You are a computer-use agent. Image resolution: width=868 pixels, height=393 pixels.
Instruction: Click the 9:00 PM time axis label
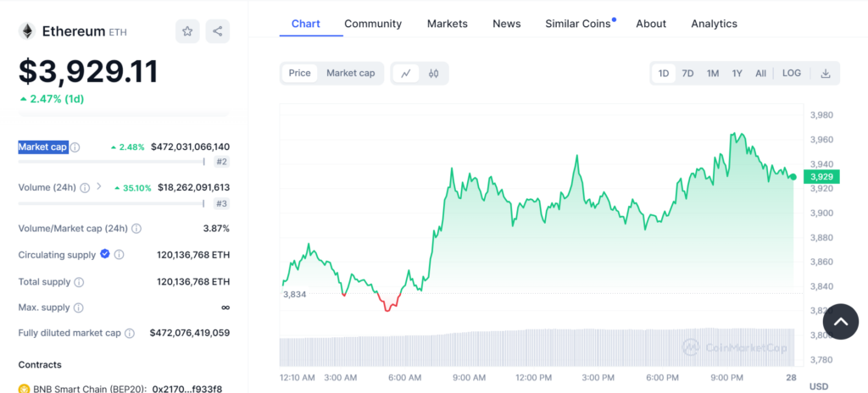coord(726,378)
